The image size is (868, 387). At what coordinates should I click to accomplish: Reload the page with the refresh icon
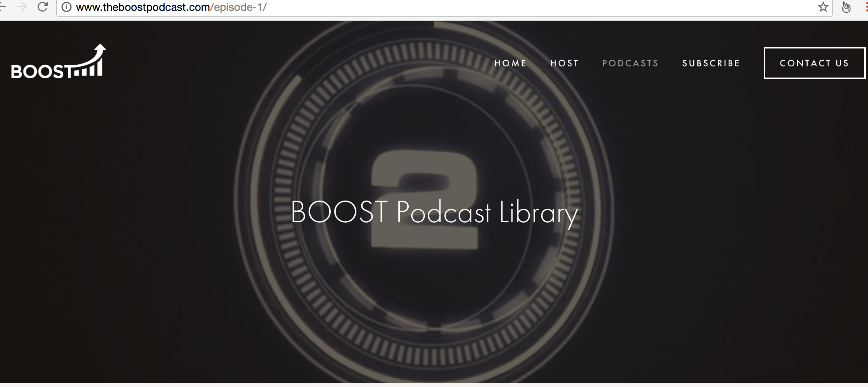click(x=43, y=7)
